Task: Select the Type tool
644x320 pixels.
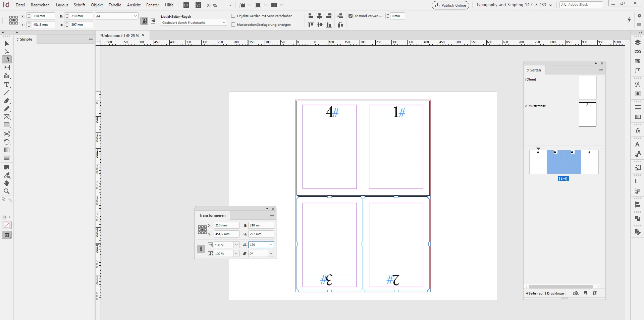Action: (7, 85)
